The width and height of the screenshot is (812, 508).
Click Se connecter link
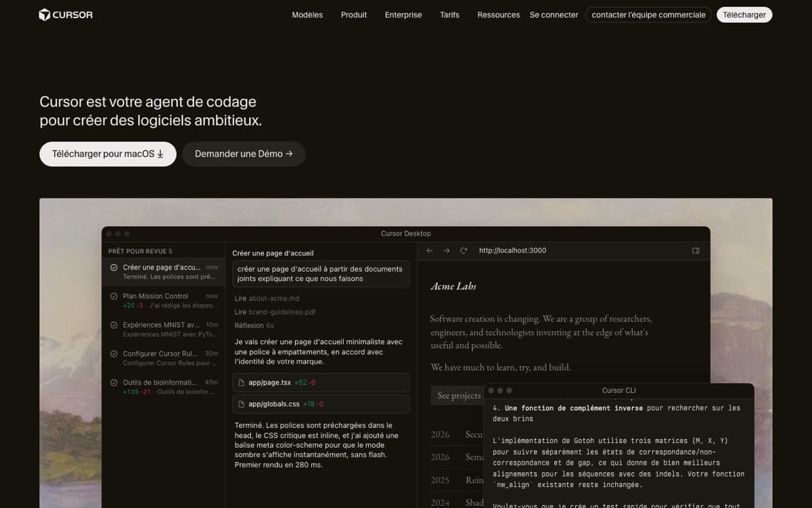(x=554, y=15)
